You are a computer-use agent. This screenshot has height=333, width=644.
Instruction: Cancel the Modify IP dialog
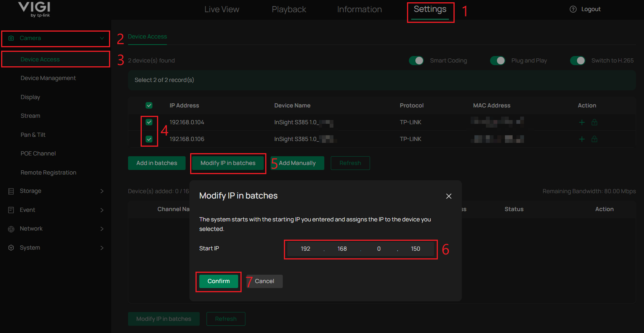(264, 281)
